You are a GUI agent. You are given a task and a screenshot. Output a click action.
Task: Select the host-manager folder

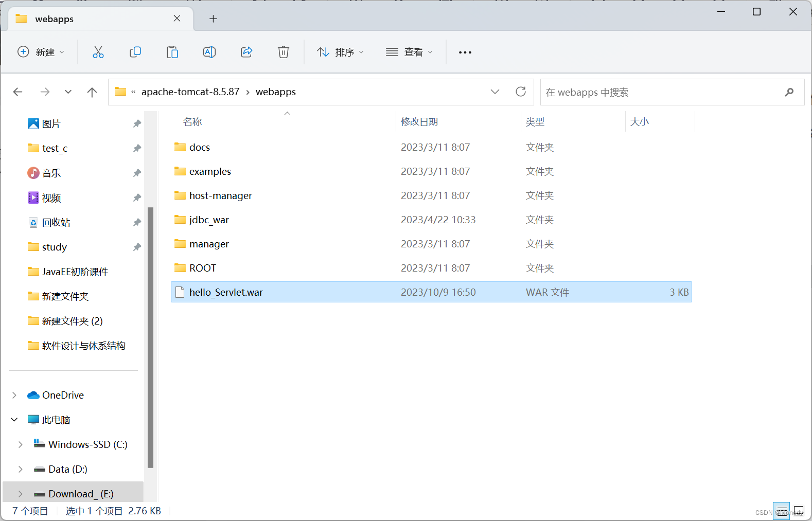221,195
